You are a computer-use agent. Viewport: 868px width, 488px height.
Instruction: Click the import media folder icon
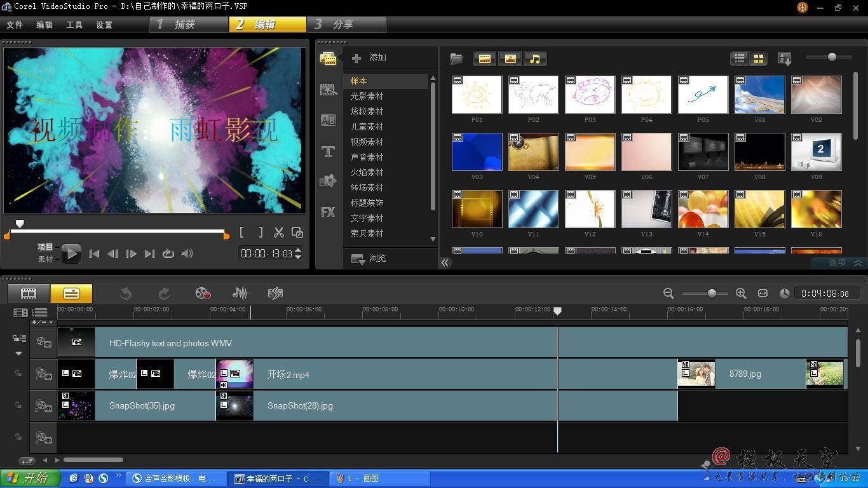pyautogui.click(x=456, y=58)
